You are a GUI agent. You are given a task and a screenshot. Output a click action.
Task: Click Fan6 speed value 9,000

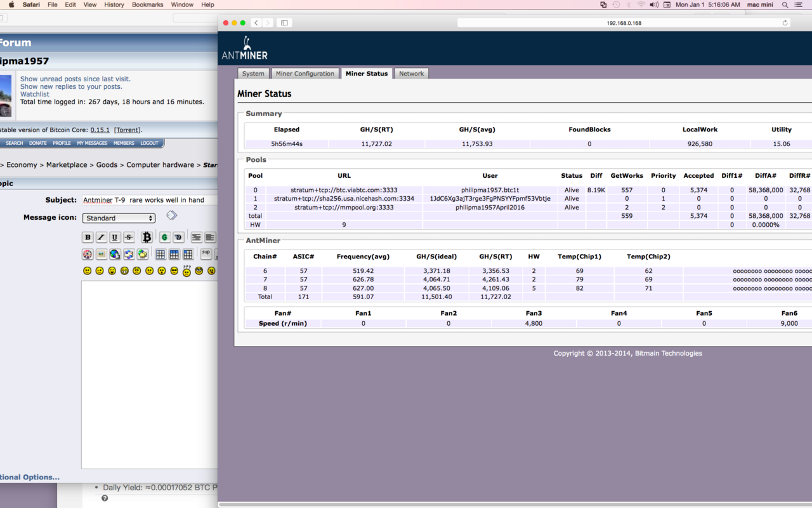(789, 323)
